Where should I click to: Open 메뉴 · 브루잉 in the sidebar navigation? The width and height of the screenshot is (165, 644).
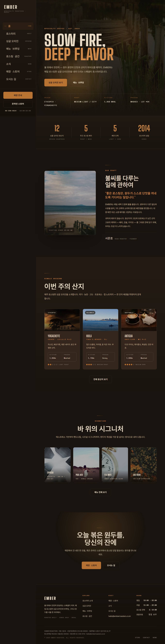(18, 49)
